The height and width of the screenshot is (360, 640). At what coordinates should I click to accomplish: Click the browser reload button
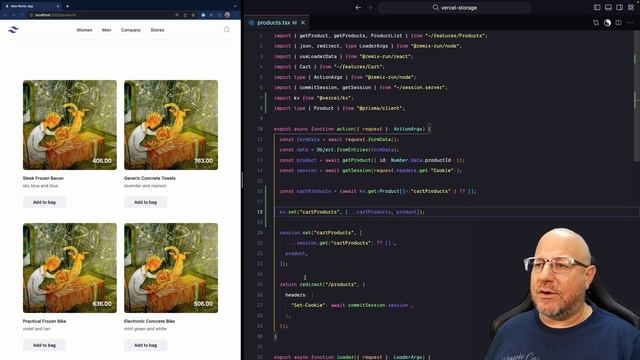click(x=21, y=15)
